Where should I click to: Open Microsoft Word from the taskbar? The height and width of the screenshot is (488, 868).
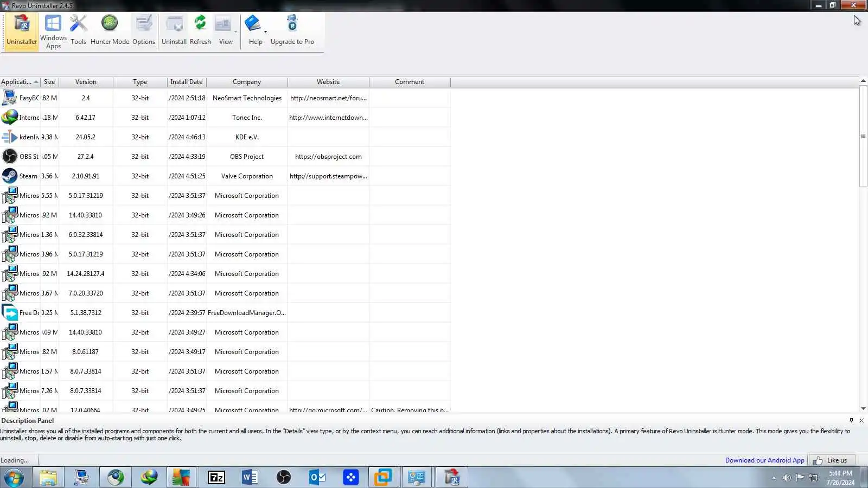[250, 478]
